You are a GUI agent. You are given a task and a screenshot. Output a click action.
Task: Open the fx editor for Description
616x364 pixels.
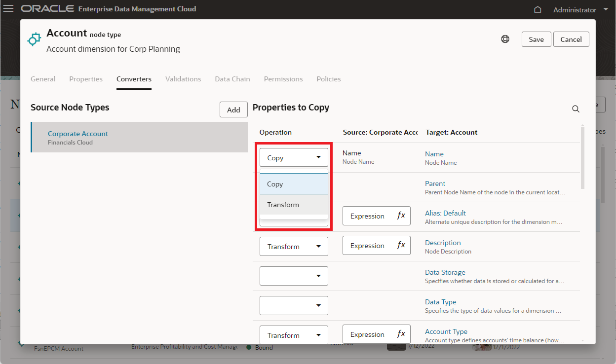[401, 245]
